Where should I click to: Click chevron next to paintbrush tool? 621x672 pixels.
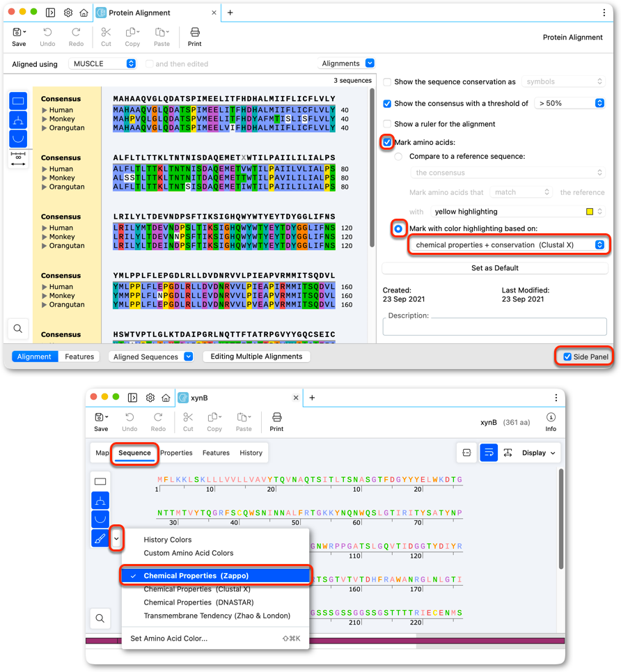tap(116, 538)
